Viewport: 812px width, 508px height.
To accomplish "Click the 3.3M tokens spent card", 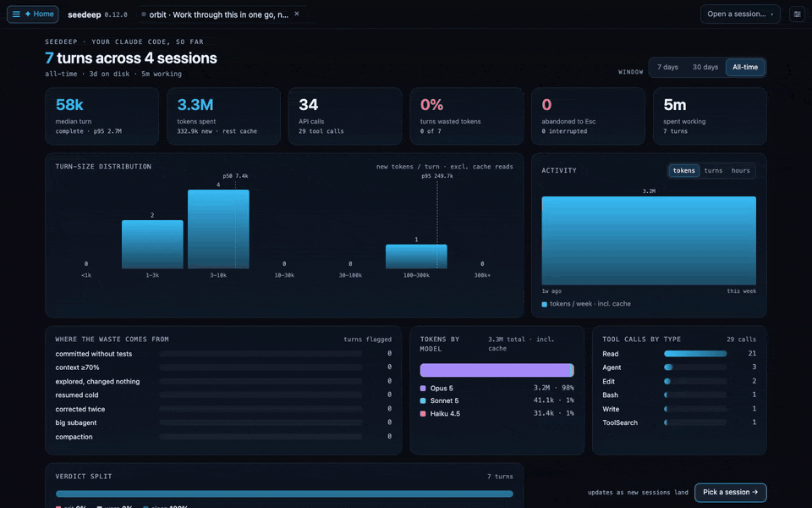I will [223, 116].
